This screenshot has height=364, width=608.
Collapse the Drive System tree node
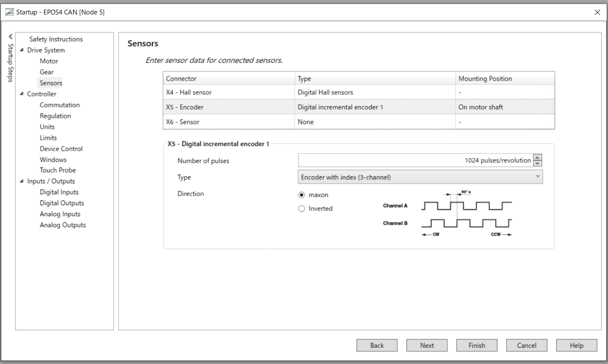[22, 50]
